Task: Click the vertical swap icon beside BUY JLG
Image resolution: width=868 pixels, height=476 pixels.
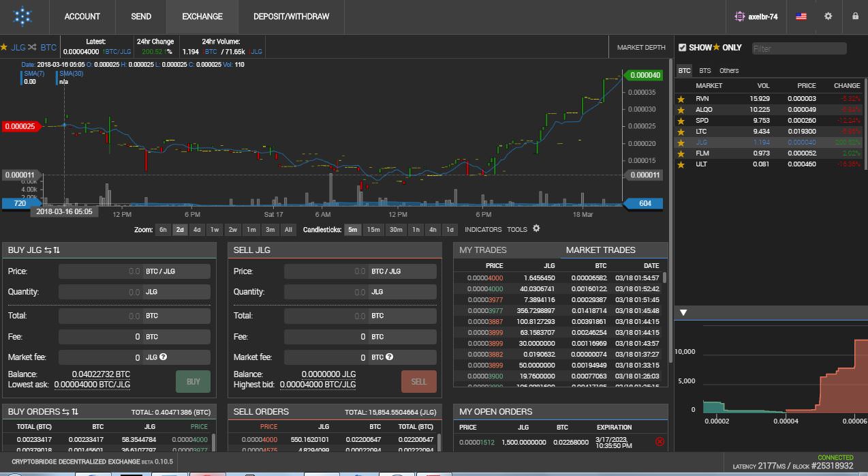Action: (57, 250)
